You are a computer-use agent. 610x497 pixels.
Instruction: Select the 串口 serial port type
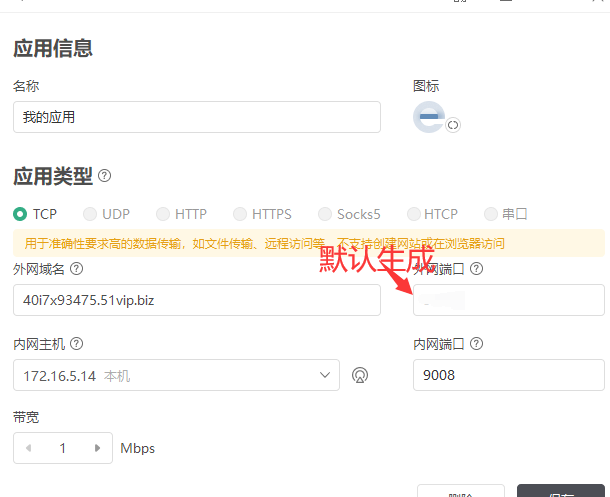click(505, 214)
